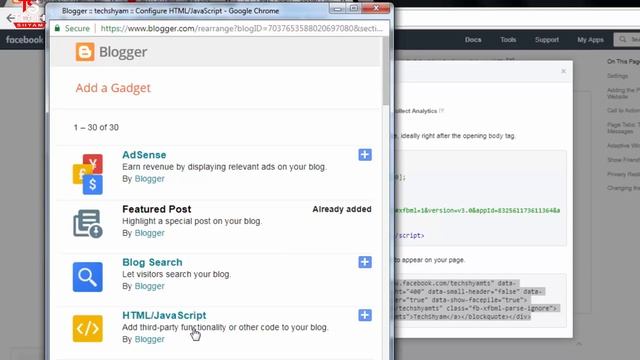Screen dimensions: 640x360
Task: Click Blogger author link under Featured Post
Action: [x=149, y=233]
